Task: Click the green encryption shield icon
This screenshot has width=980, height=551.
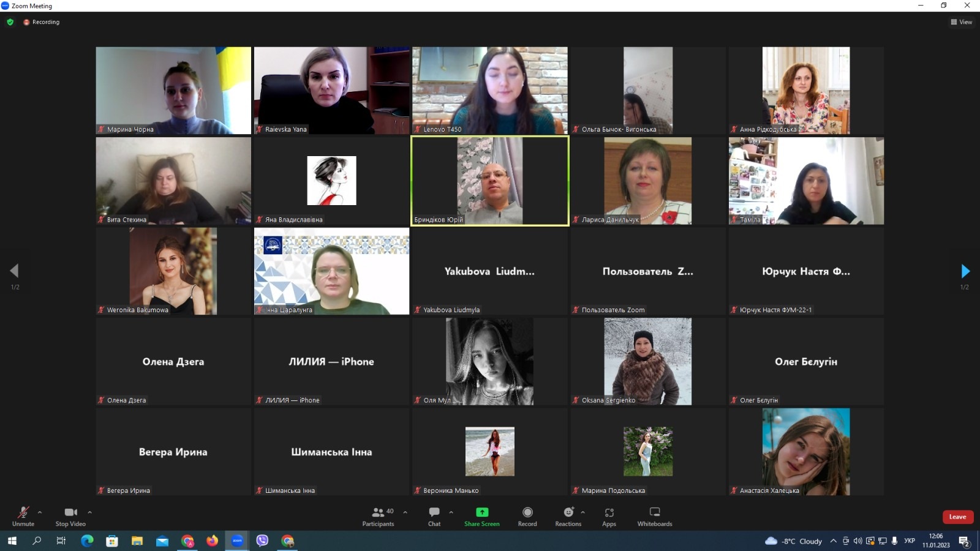Action: tap(10, 22)
